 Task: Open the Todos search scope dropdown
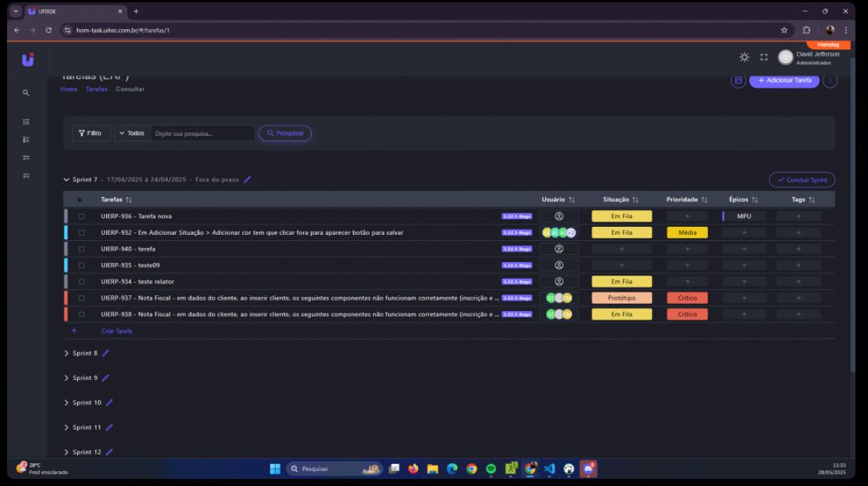click(132, 133)
